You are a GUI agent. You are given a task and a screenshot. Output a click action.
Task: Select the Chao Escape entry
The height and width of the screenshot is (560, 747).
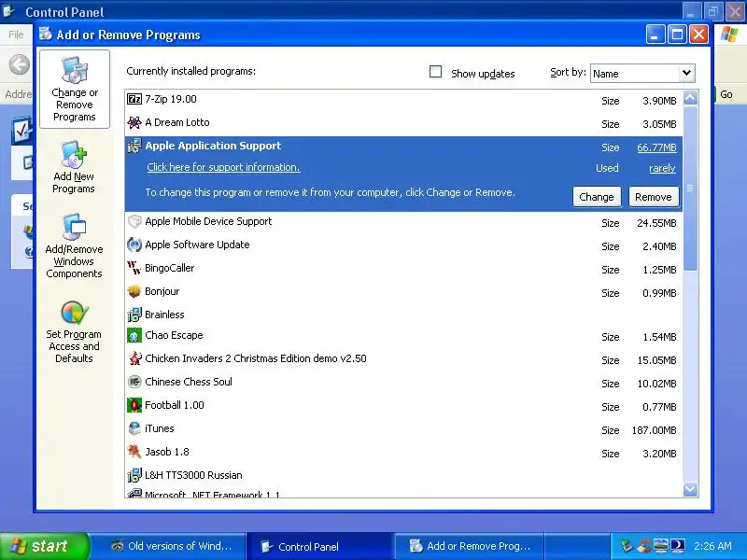click(x=403, y=336)
